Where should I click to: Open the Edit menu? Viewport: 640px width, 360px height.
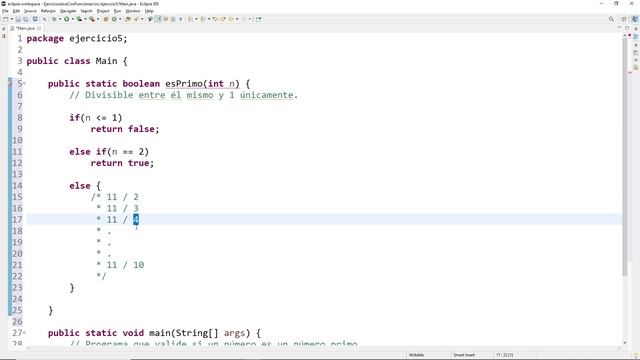coord(16,11)
